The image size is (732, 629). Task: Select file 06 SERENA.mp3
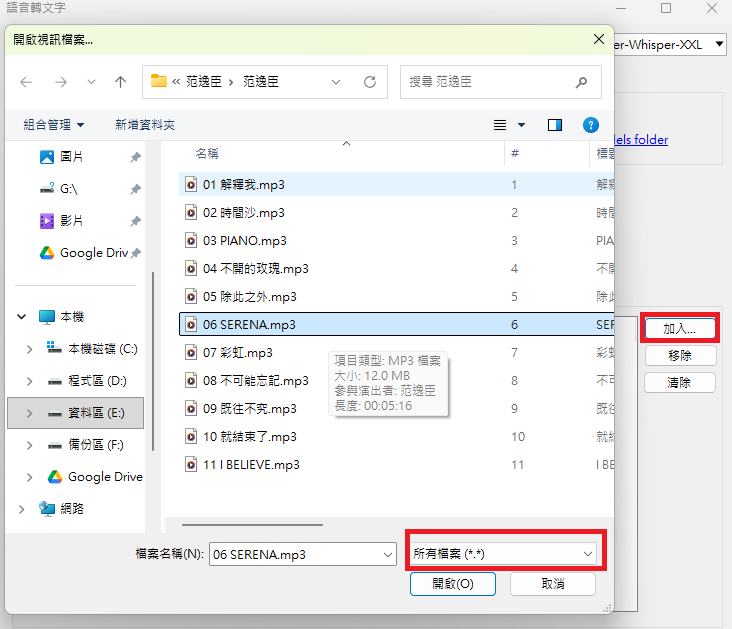click(396, 325)
